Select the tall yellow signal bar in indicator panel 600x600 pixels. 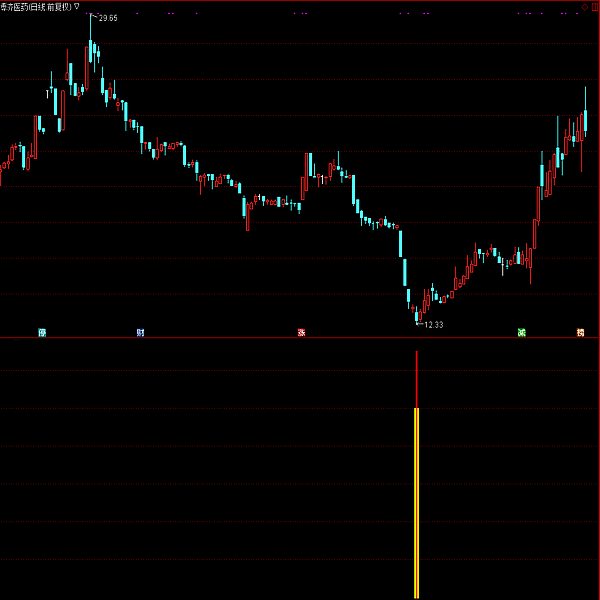[416, 500]
